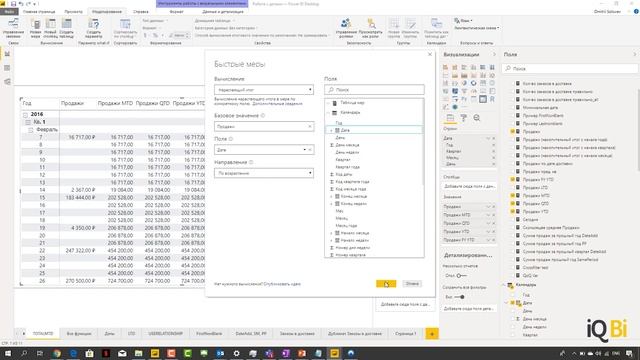Switch to the Справка ribbon tab
The image size is (640, 360).
(141, 11)
